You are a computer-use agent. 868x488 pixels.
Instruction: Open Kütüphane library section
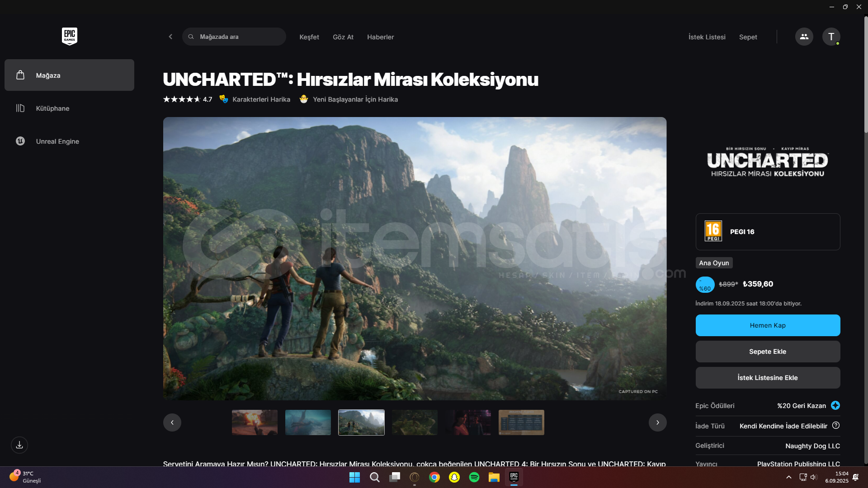coord(52,108)
